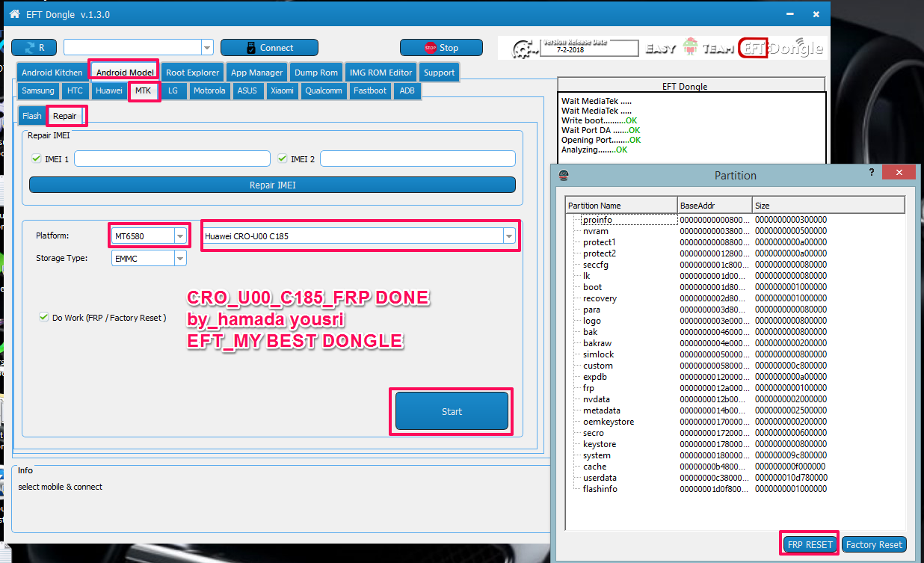This screenshot has width=924, height=563.
Task: Select the Fastboot tab
Action: coord(370,90)
